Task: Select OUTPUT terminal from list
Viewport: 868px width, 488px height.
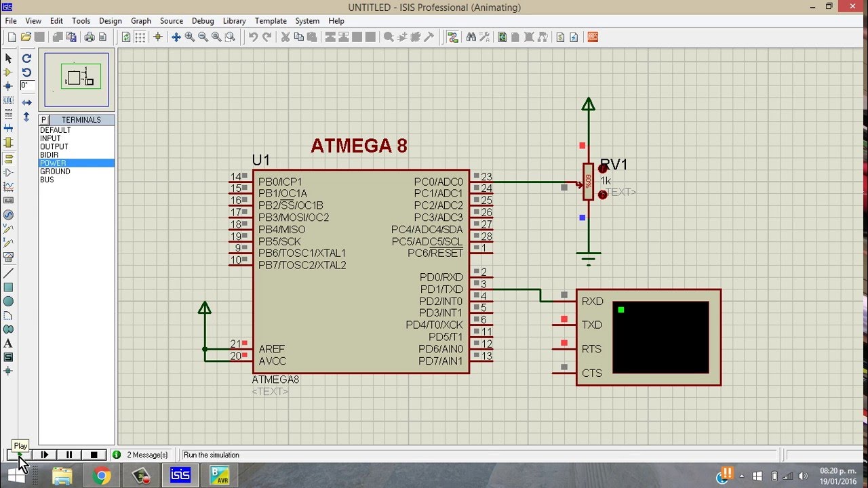Action: click(x=77, y=146)
